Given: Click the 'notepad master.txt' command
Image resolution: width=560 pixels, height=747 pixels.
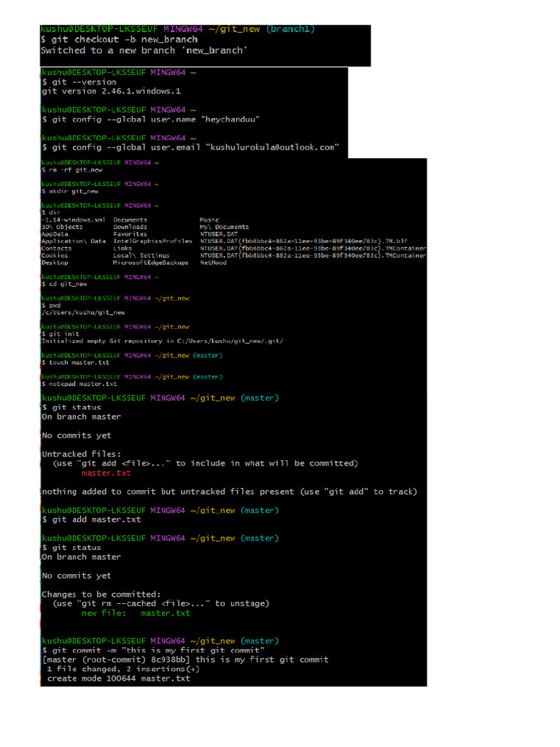Looking at the screenshot, I should pyautogui.click(x=79, y=384).
